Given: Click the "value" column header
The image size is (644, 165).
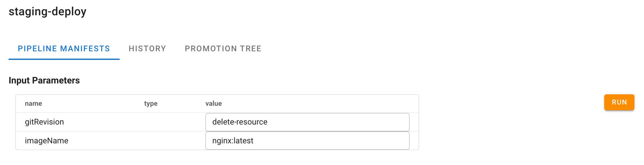Looking at the screenshot, I should (x=213, y=104).
